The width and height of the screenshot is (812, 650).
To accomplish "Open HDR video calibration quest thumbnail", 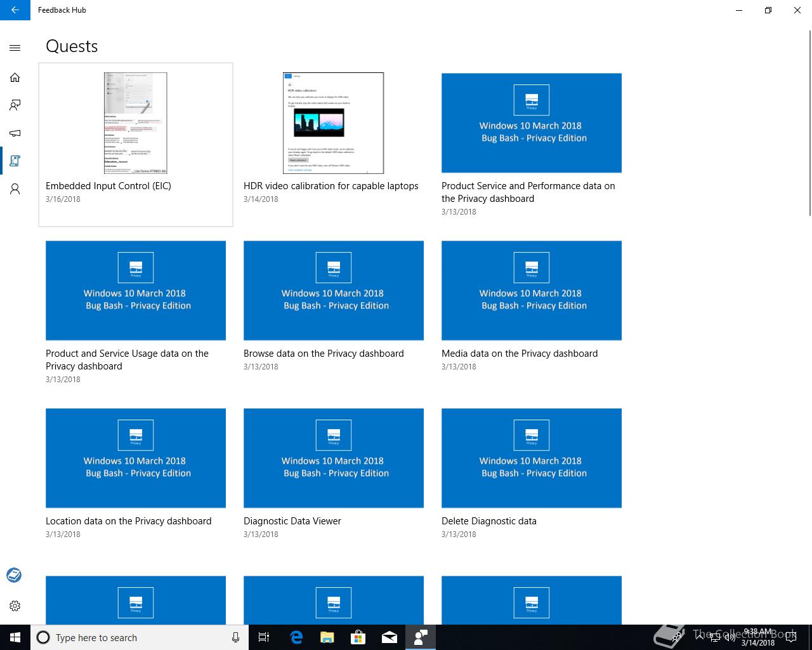I will tap(334, 123).
